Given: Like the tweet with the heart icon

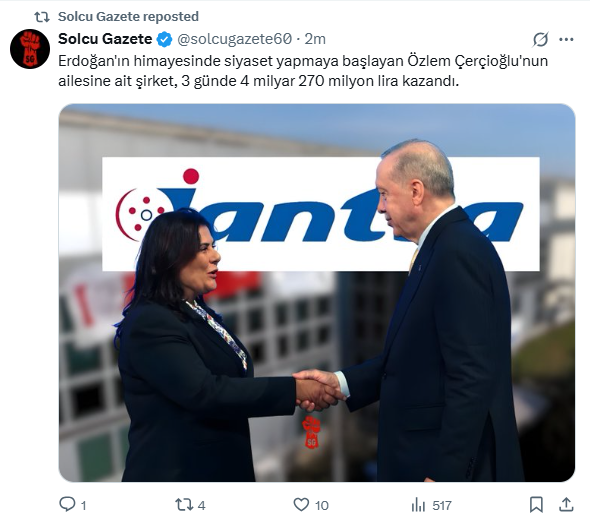Looking at the screenshot, I should tap(301, 505).
